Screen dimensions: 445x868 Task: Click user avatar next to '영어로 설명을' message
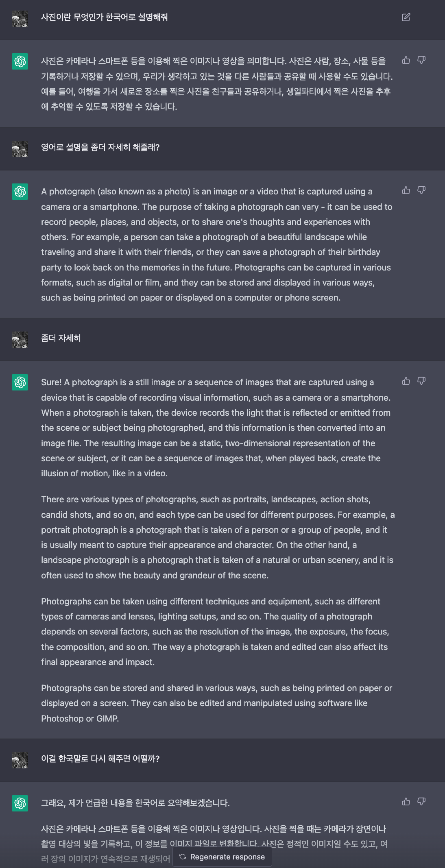pos(20,149)
